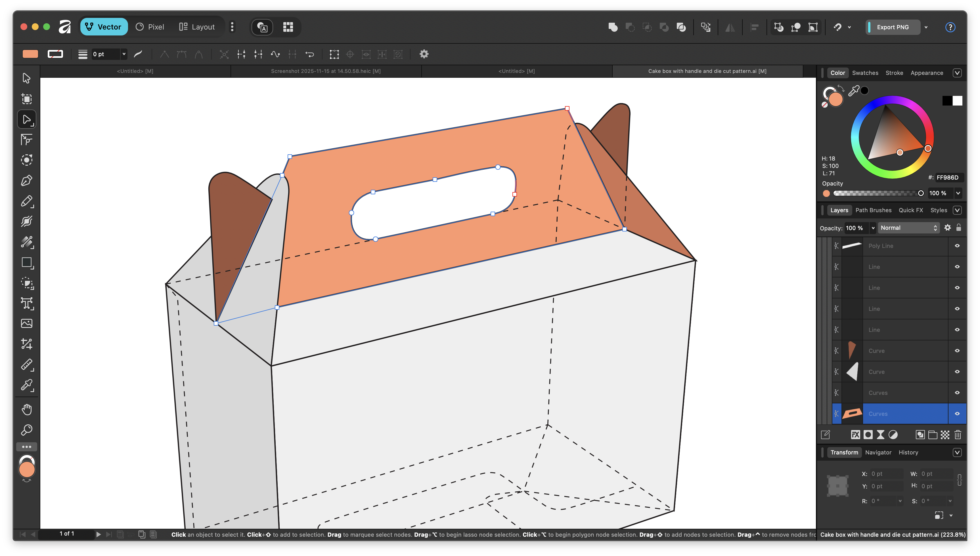The image size is (980, 556).
Task: Select the Move tool arrow
Action: coord(26,78)
